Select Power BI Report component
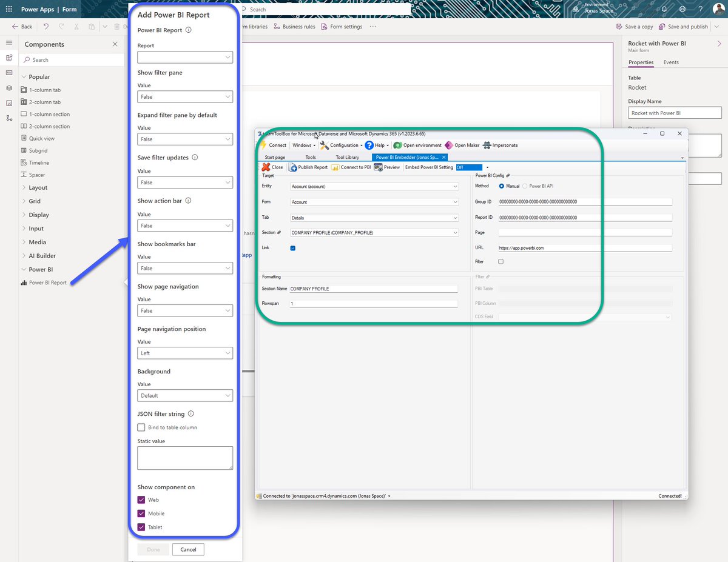The width and height of the screenshot is (728, 562). (x=44, y=283)
